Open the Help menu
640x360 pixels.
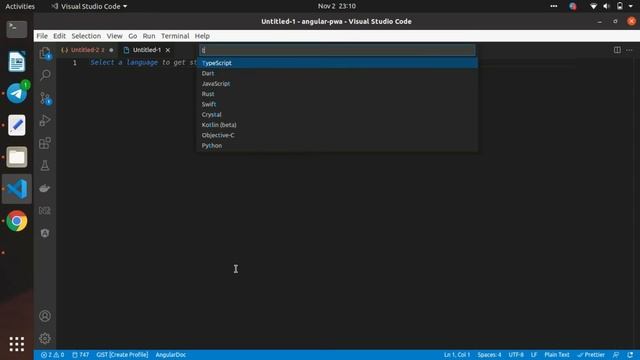coord(202,36)
